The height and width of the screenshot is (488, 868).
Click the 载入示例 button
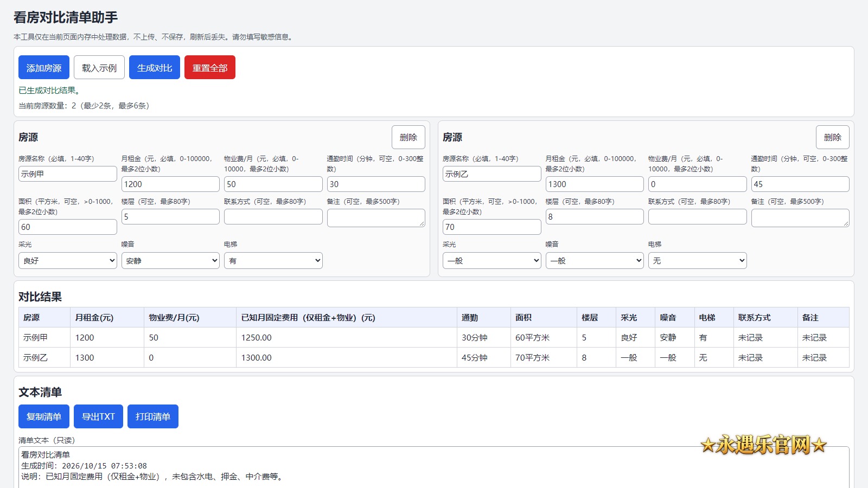tap(99, 67)
